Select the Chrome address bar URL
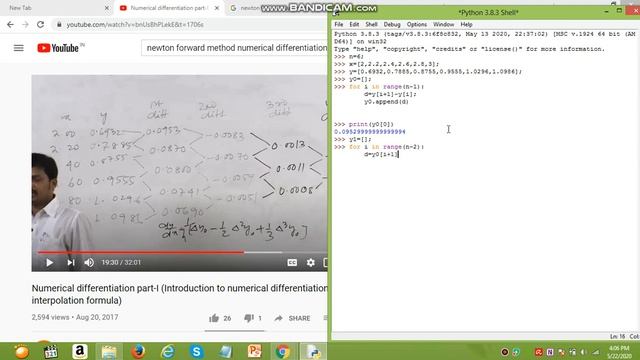This screenshot has height=360, width=640. [135, 24]
